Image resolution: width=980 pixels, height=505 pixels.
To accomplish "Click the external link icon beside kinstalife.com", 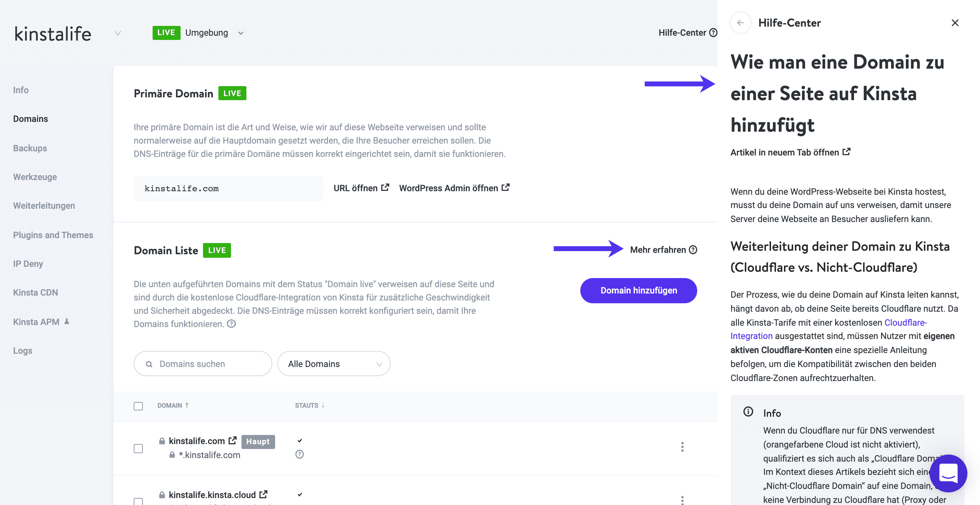I will click(232, 440).
